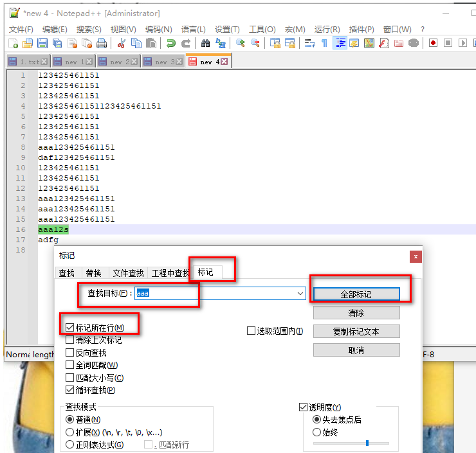Click the green Undo arrow icon
The width and height of the screenshot is (476, 453).
point(171,43)
